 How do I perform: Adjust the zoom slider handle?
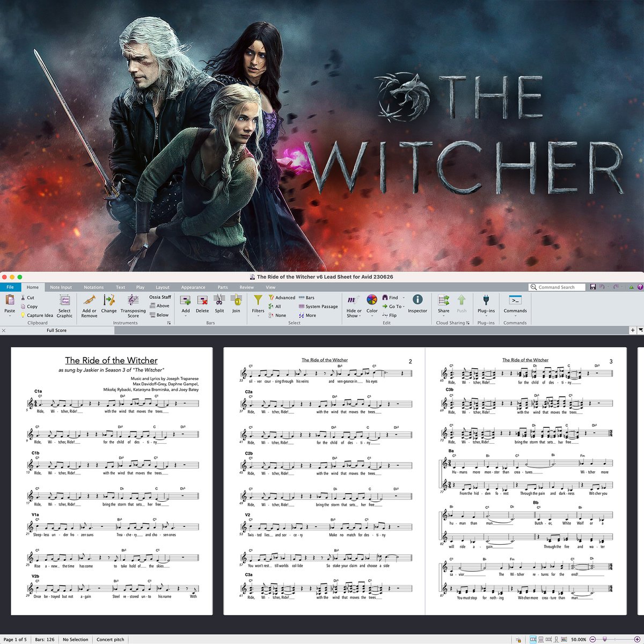(x=605, y=639)
